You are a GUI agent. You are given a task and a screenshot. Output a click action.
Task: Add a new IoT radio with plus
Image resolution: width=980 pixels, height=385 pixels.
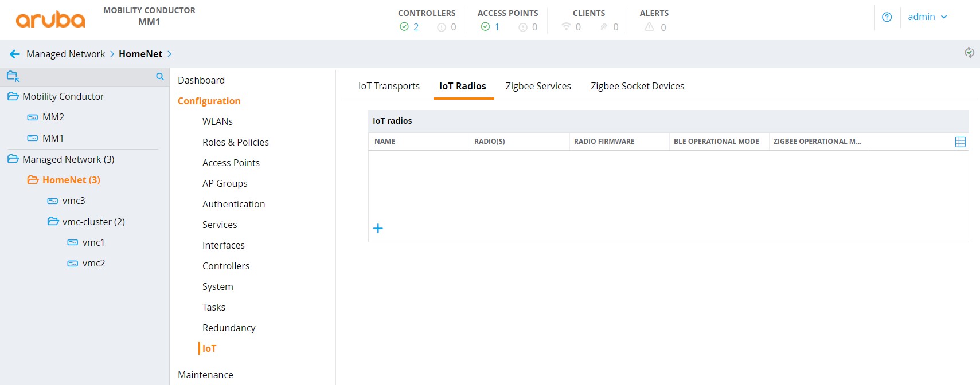(378, 229)
